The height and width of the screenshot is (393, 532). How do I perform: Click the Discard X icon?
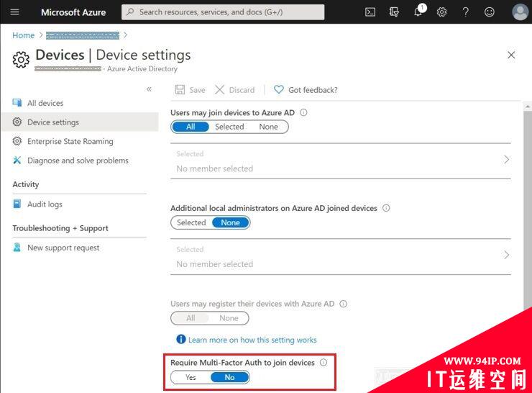coord(219,90)
